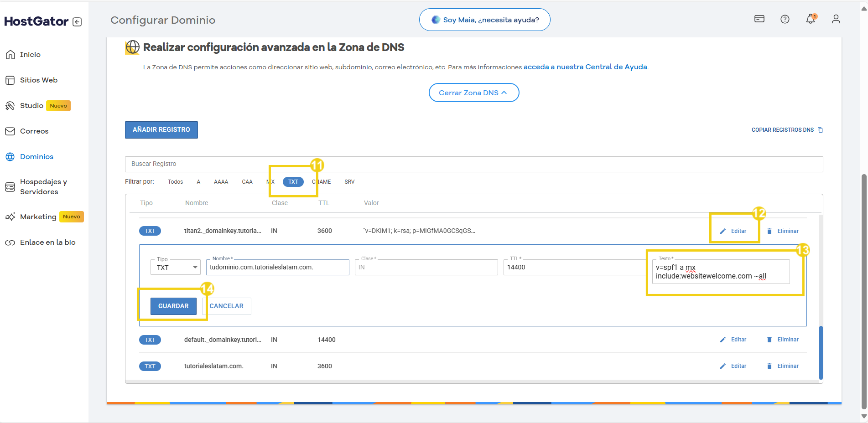Click the help question mark icon
The image size is (868, 423).
point(785,19)
